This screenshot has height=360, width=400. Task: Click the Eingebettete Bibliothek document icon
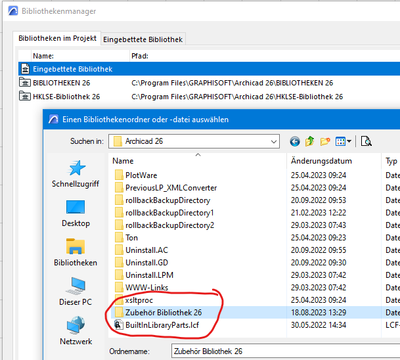coord(25,69)
